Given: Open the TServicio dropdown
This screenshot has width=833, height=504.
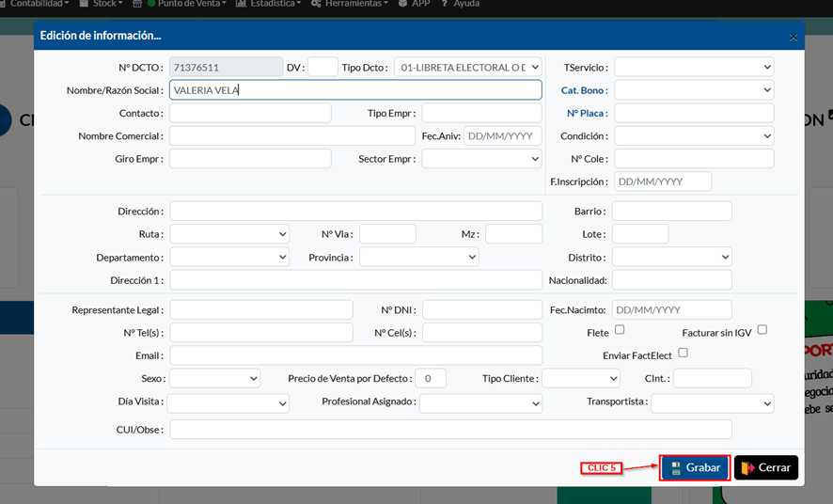Looking at the screenshot, I should click(694, 67).
